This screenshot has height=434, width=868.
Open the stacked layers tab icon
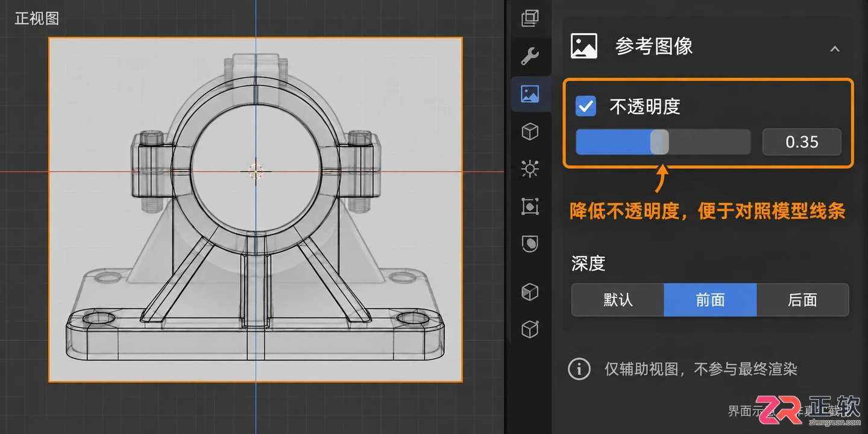pyautogui.click(x=530, y=19)
